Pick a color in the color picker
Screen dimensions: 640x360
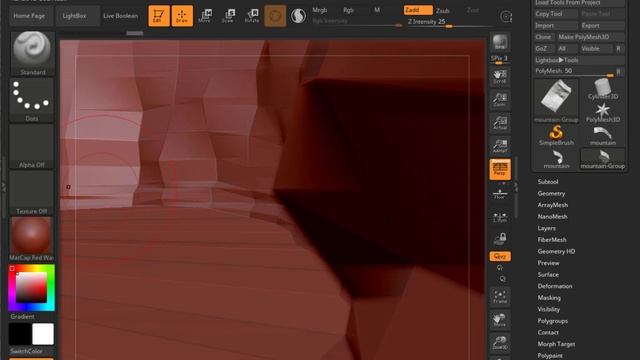tap(31, 288)
